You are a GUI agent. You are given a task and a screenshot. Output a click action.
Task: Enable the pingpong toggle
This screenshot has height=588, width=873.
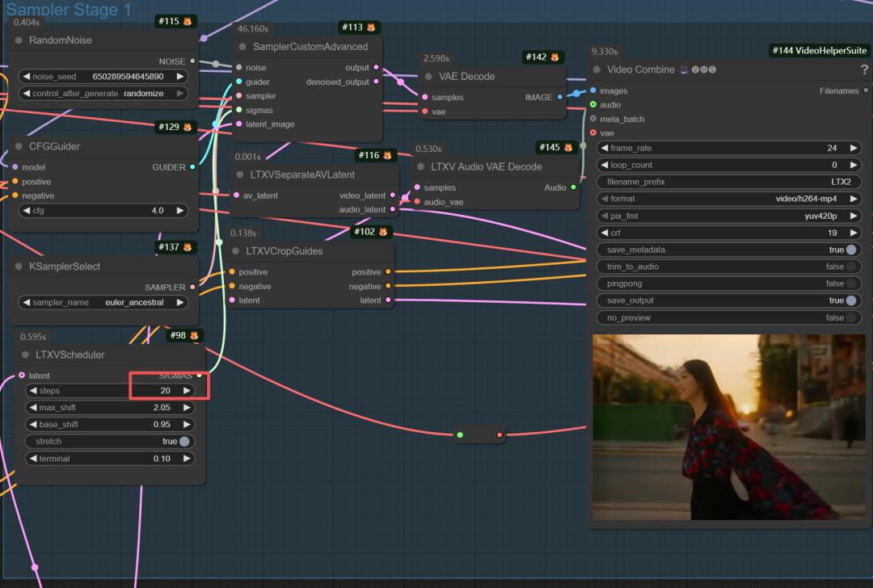tap(850, 284)
